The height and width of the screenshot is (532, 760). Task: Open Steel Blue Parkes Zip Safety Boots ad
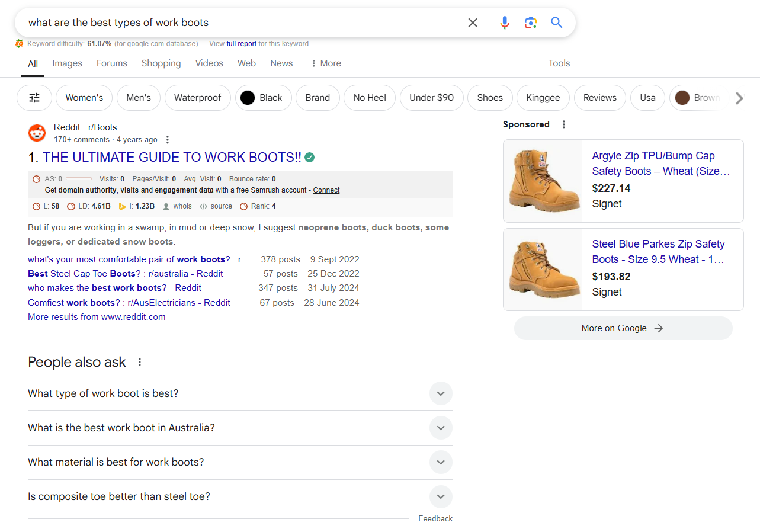658,252
